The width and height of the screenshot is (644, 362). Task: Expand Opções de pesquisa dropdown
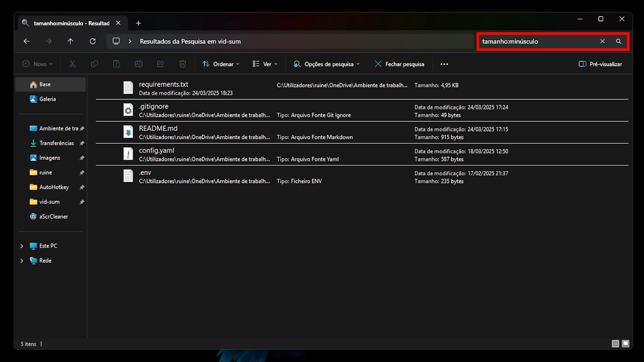(326, 64)
